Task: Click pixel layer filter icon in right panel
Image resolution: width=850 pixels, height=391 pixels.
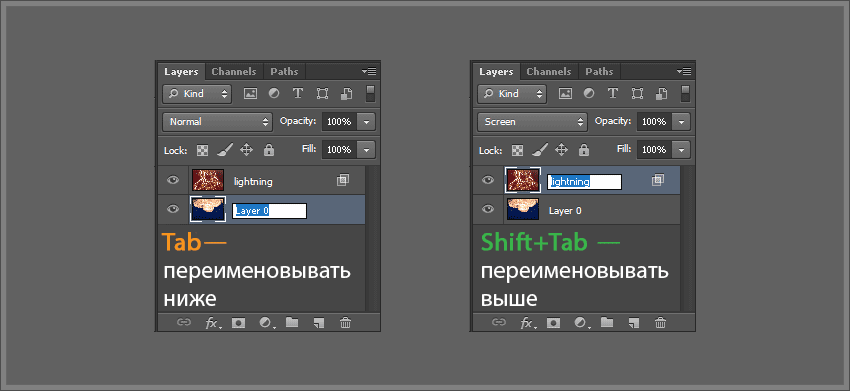Action: click(x=565, y=93)
